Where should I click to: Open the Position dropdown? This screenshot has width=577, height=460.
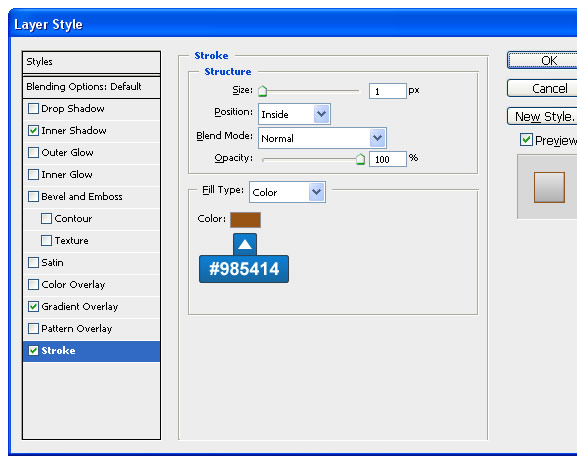tap(294, 114)
